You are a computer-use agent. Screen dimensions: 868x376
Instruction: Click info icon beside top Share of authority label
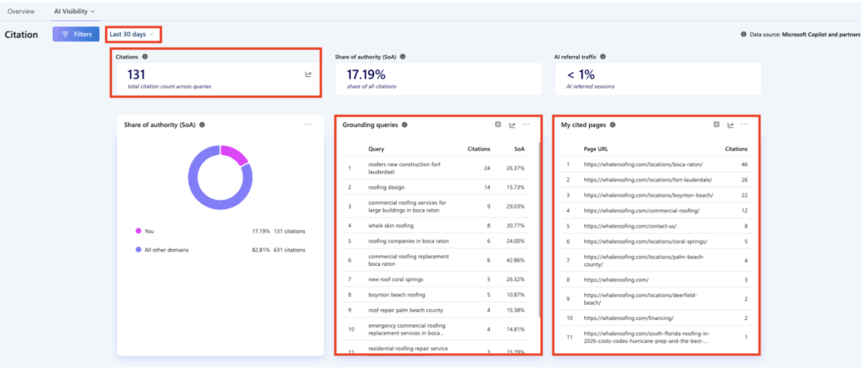click(x=403, y=57)
